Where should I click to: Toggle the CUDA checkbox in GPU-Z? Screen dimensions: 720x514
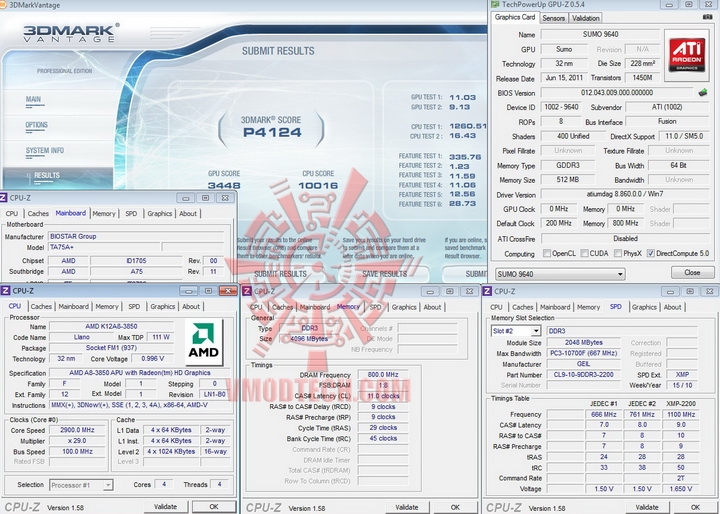585,253
